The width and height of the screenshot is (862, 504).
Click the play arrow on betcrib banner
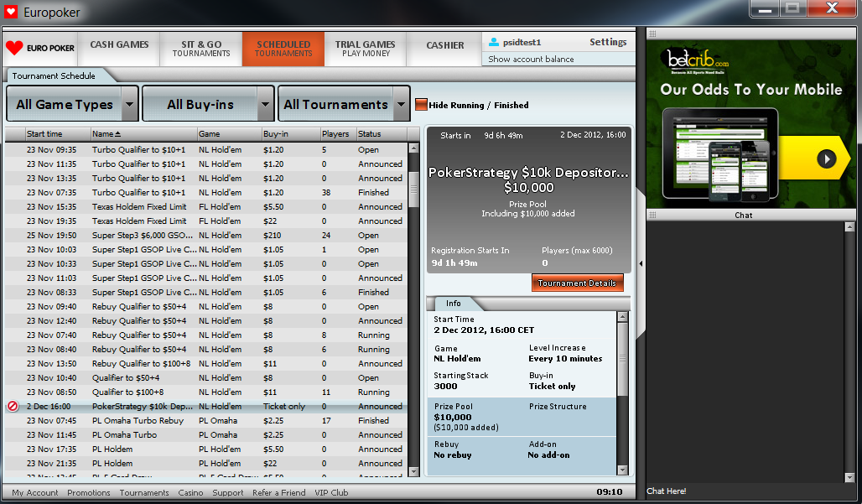click(826, 158)
